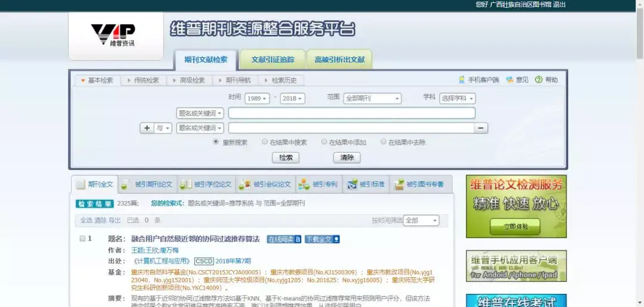Click the author link 王颖
Screen dimensions: 644x307
click(x=138, y=250)
